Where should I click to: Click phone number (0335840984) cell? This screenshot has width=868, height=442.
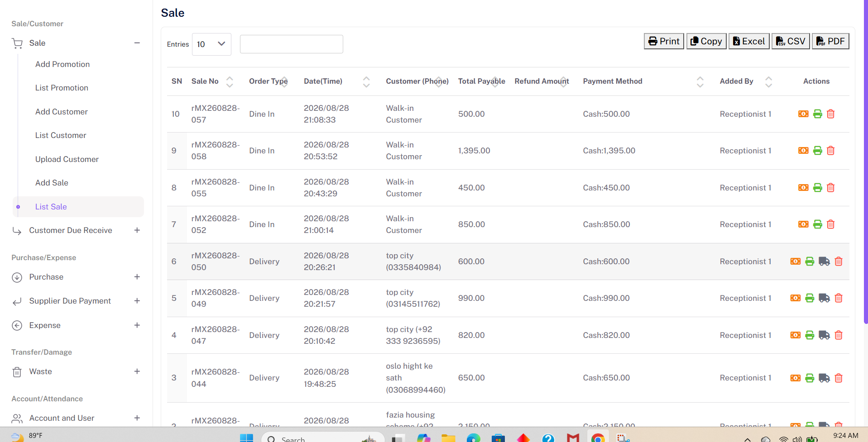[x=413, y=267]
